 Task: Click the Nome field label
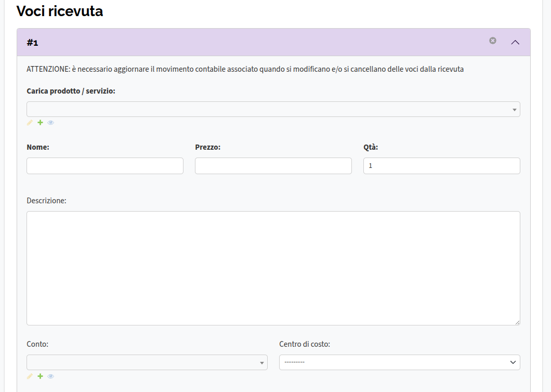point(38,147)
